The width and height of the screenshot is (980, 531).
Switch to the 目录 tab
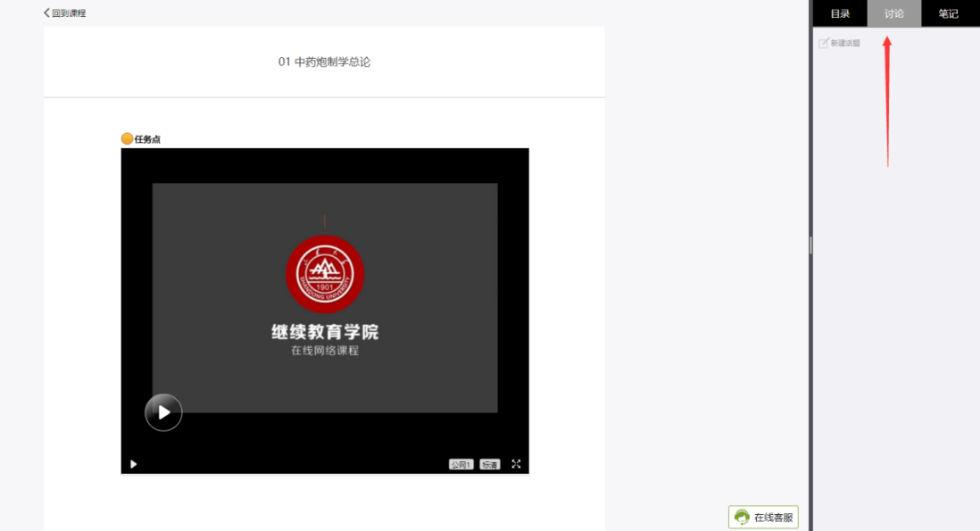[840, 13]
